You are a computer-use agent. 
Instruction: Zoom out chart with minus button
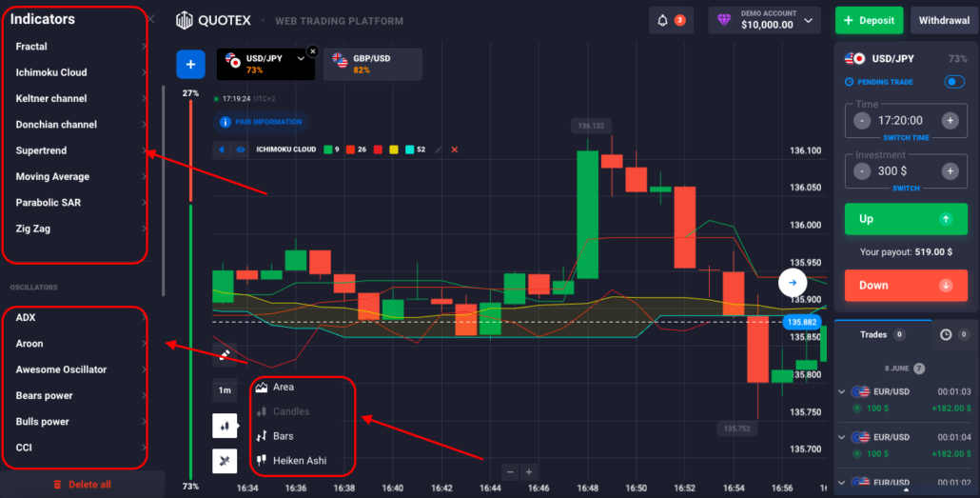(x=510, y=471)
